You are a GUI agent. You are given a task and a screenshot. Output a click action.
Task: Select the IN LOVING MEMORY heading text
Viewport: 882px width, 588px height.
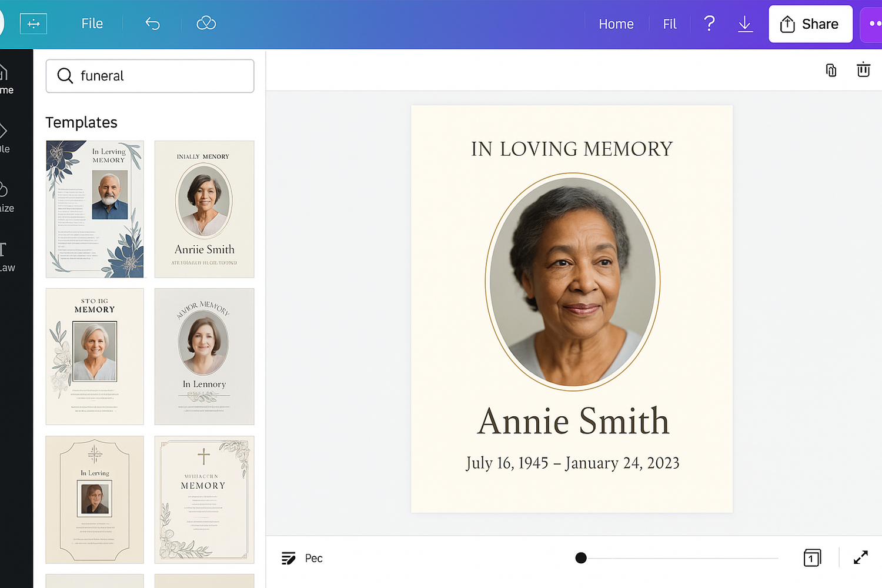click(572, 149)
